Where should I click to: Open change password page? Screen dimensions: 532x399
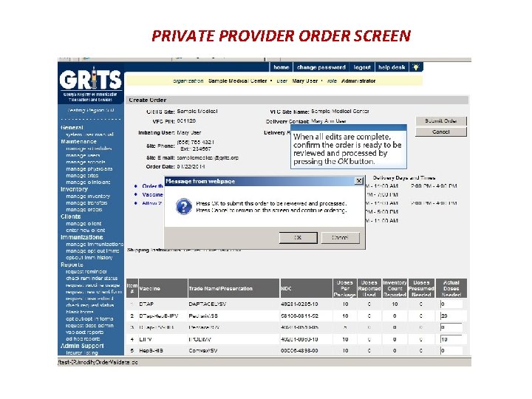point(321,67)
